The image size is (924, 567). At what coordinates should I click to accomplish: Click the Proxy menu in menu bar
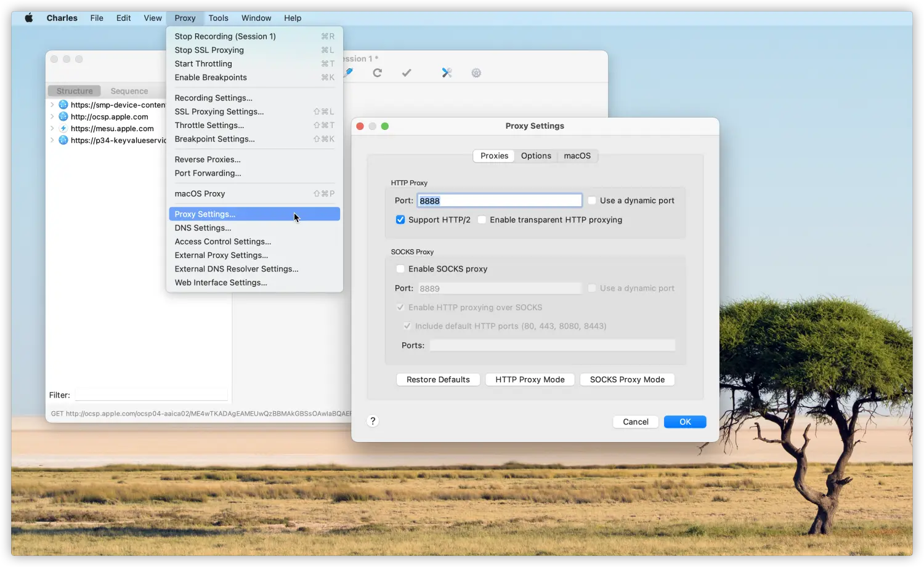(185, 18)
